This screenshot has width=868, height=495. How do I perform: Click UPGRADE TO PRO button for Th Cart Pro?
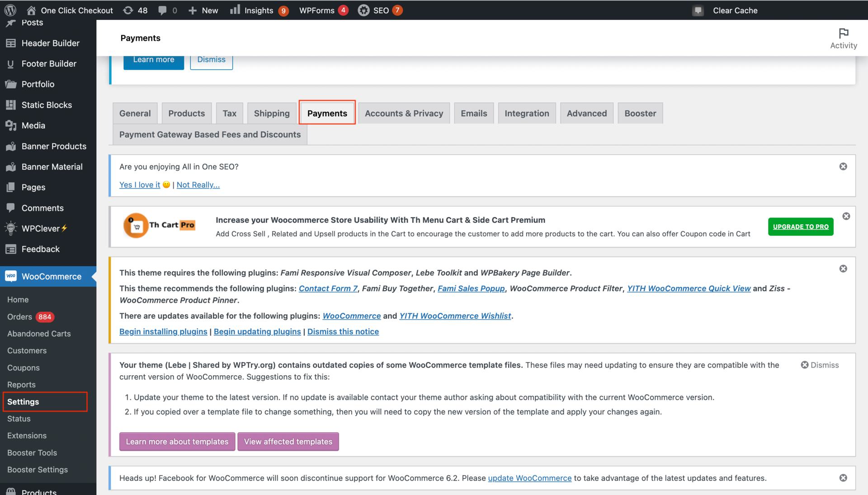801,226
